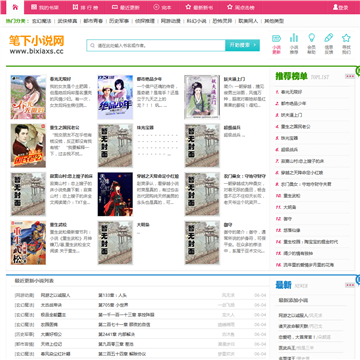
Task: Open the 历史军事 category link
Action: click(119, 21)
